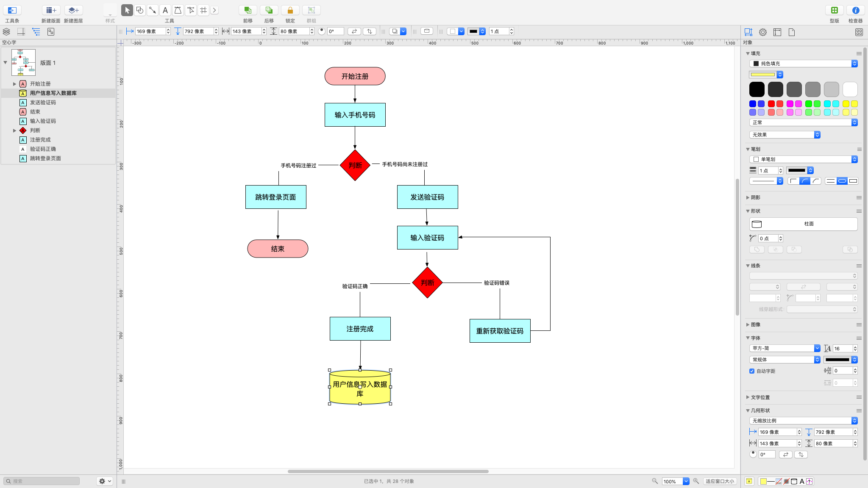Select the Pen tool

pyautogui.click(x=178, y=10)
